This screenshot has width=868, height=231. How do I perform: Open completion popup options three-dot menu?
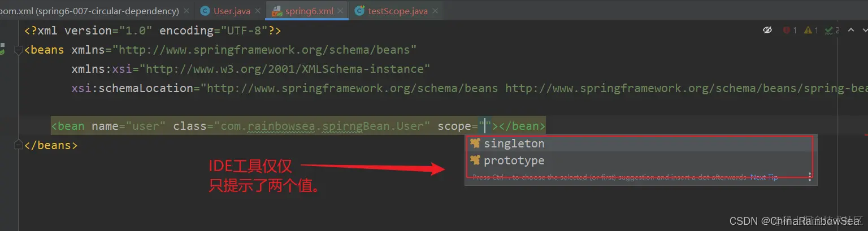pyautogui.click(x=809, y=177)
